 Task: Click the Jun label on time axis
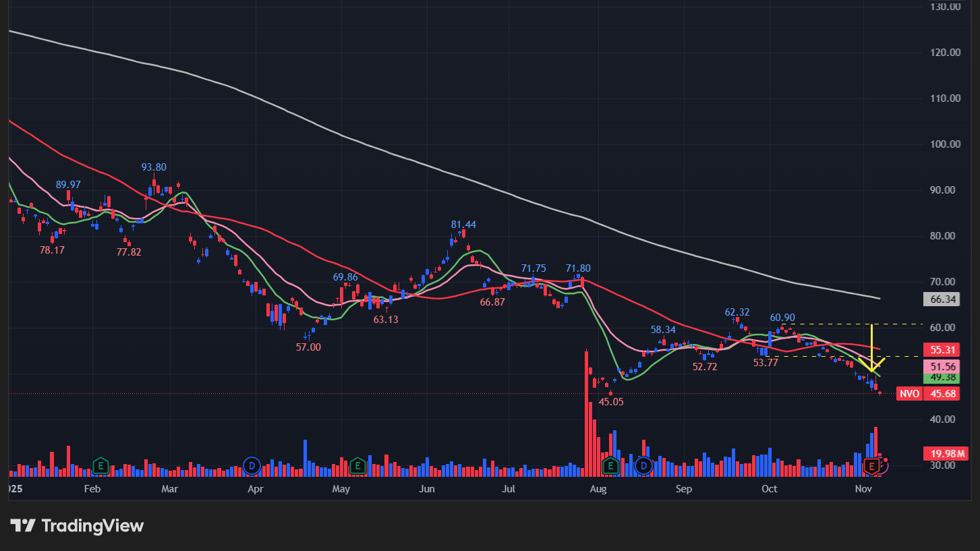[426, 489]
